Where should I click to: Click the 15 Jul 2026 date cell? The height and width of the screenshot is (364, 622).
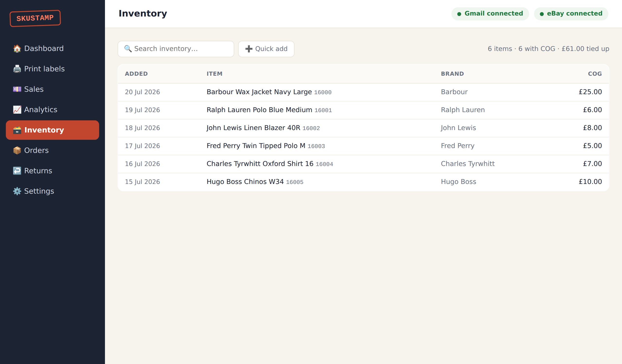point(142,182)
